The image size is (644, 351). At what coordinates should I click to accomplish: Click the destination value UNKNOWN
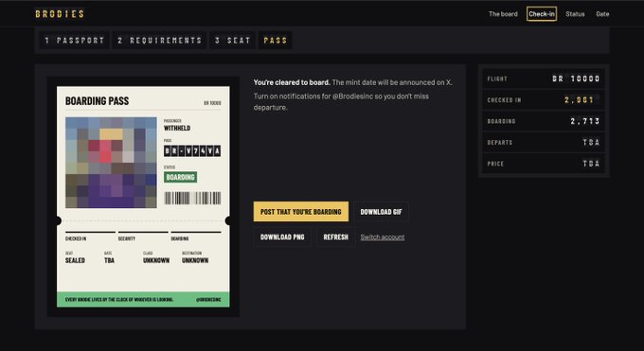(195, 260)
